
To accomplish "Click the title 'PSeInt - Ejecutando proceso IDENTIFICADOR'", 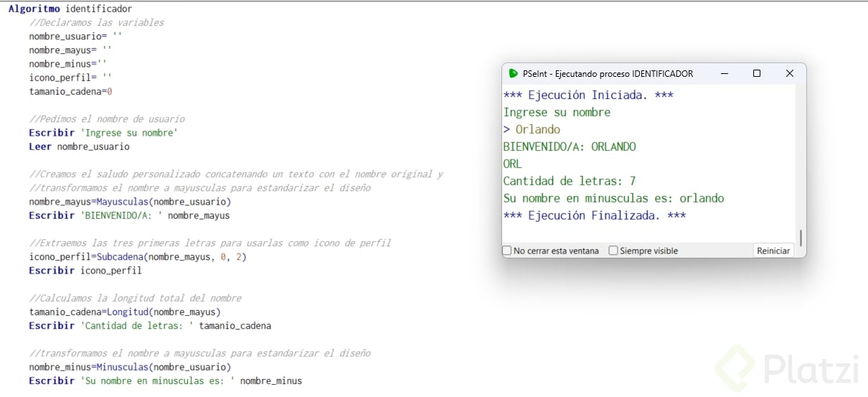I will (608, 73).
